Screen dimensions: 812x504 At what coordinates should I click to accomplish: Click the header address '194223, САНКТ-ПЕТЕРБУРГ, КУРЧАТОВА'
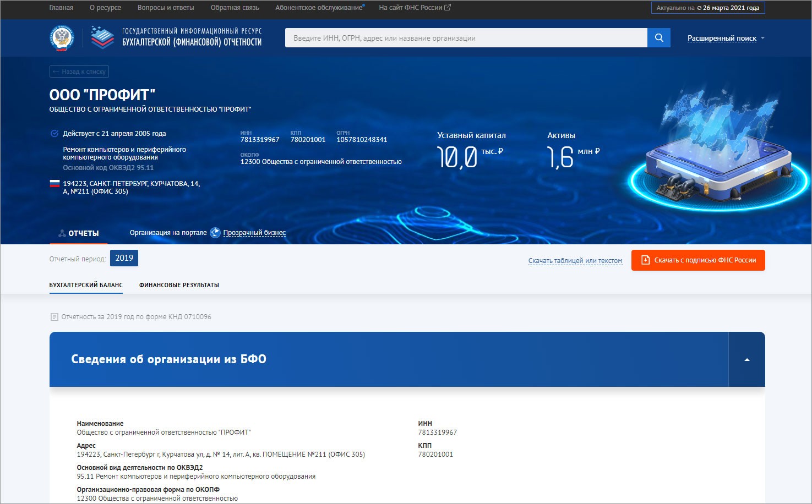pyautogui.click(x=131, y=188)
